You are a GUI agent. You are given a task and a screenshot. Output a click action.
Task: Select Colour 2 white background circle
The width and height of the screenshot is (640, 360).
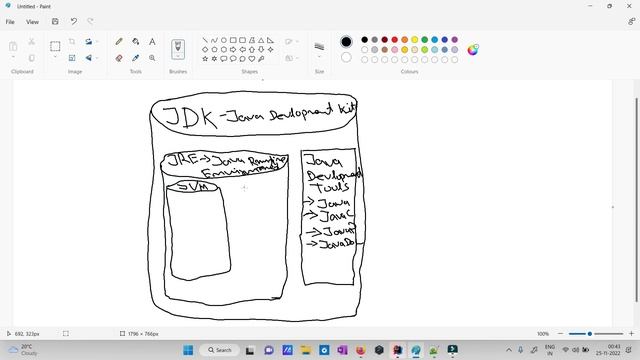(346, 58)
